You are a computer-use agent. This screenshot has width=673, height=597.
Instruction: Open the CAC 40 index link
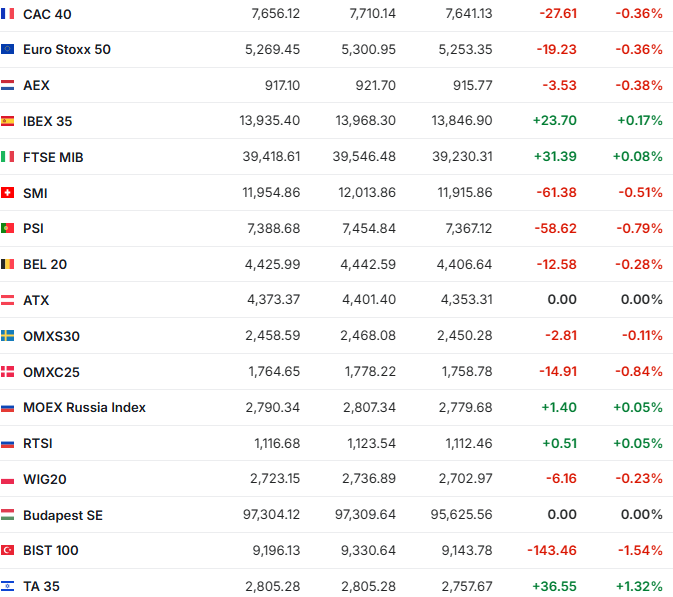[x=47, y=14]
